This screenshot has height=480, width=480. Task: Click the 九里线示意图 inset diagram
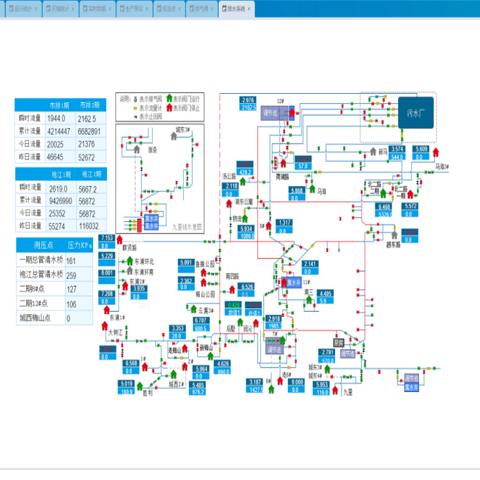point(160,179)
